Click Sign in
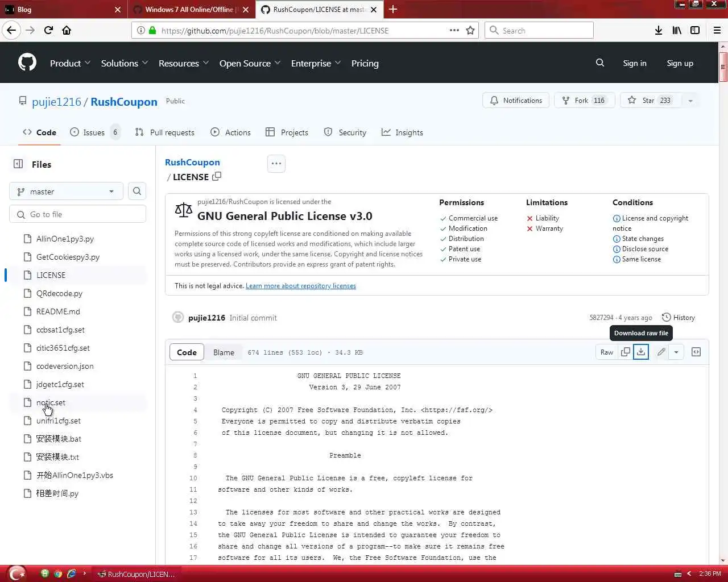728x582 pixels. point(635,63)
